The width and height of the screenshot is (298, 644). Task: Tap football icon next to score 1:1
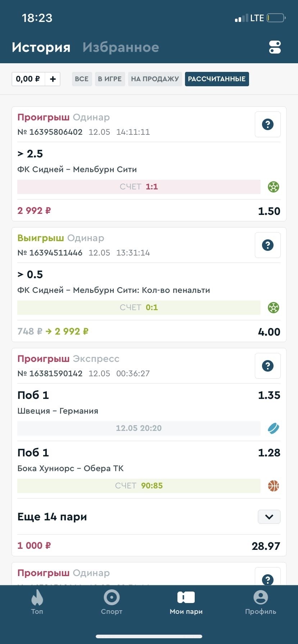[274, 187]
